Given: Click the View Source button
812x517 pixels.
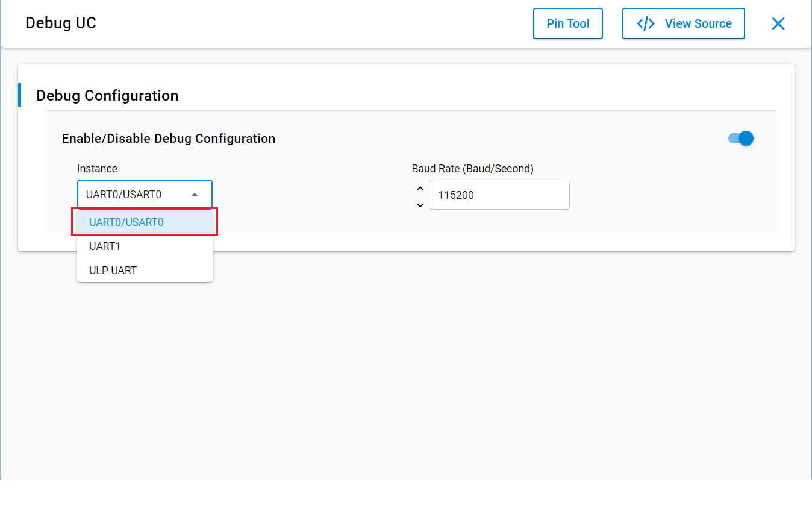Looking at the screenshot, I should click(x=683, y=24).
